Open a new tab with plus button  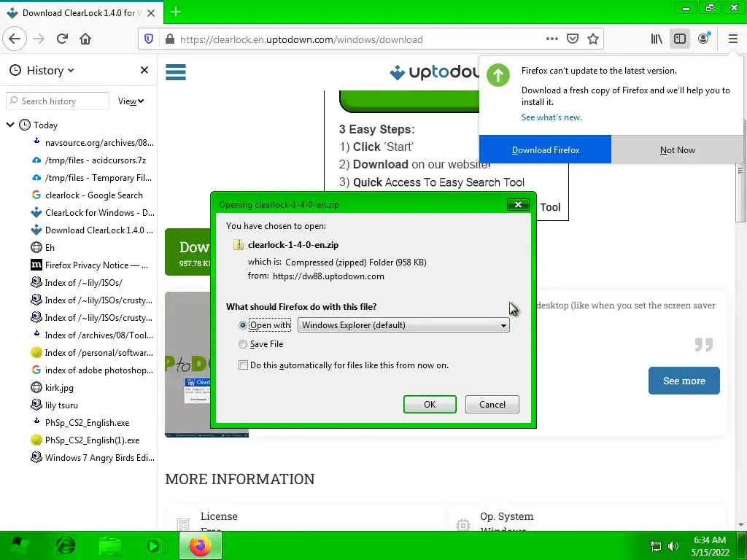point(175,12)
